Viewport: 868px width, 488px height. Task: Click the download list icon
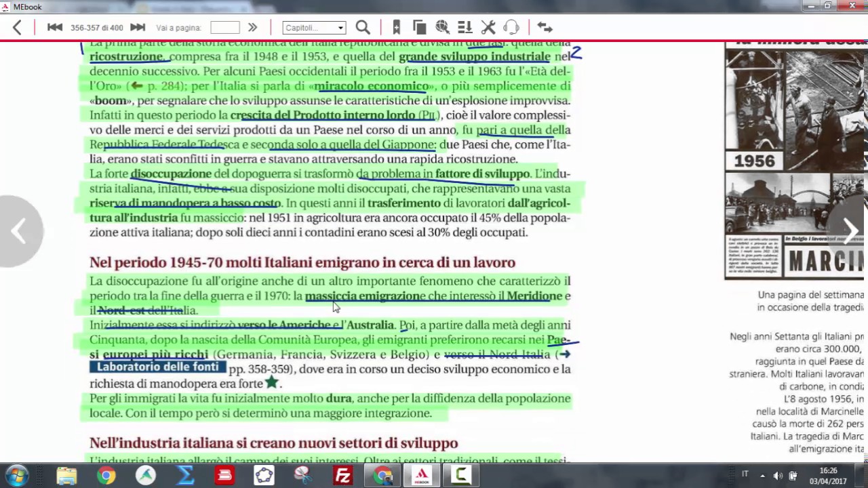[465, 27]
